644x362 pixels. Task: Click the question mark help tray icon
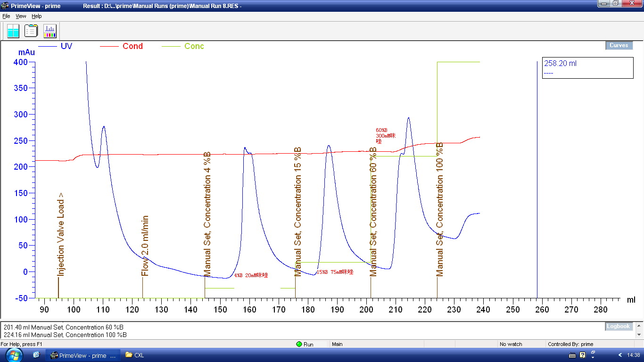click(583, 355)
